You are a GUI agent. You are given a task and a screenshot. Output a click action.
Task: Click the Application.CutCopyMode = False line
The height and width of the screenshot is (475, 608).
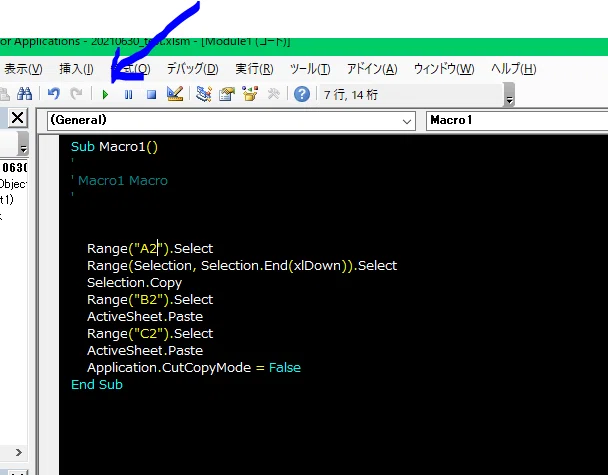[x=194, y=368]
